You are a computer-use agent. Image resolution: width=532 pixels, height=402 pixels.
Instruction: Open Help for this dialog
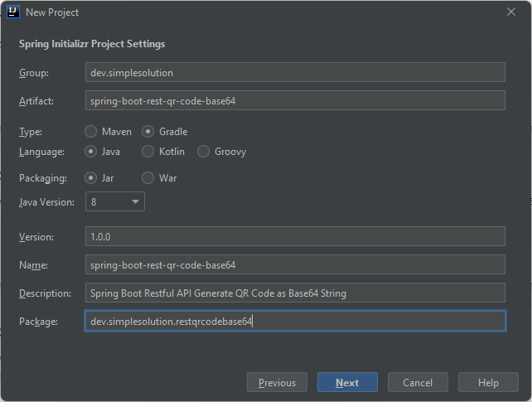tap(488, 382)
